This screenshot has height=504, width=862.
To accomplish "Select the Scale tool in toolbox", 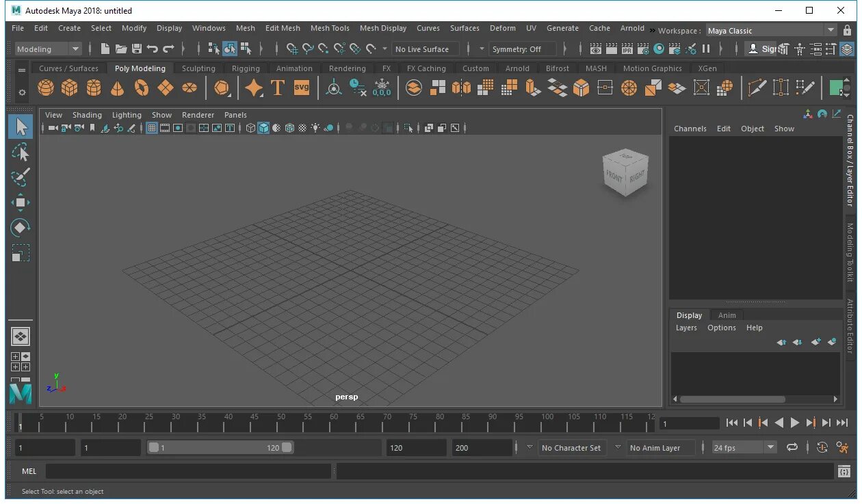I will 21,253.
